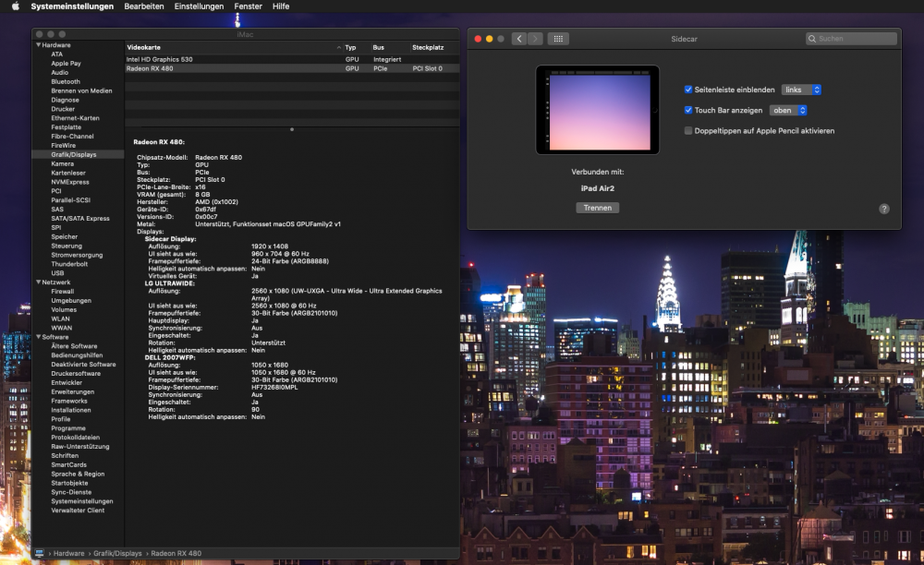
Task: Click Radeon RX 480 in the path bar
Action: click(x=176, y=553)
